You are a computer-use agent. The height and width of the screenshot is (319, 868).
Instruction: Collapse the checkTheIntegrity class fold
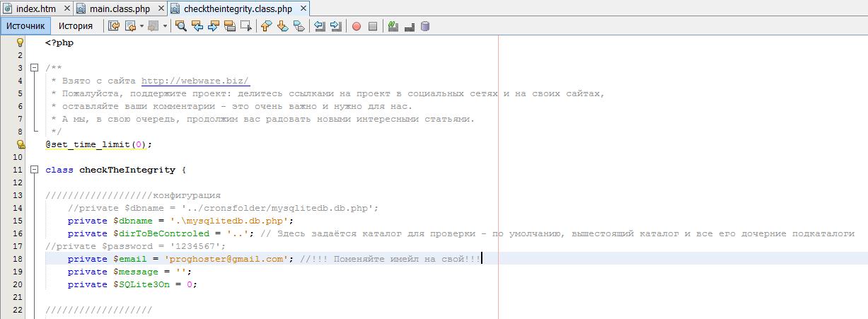[33, 170]
